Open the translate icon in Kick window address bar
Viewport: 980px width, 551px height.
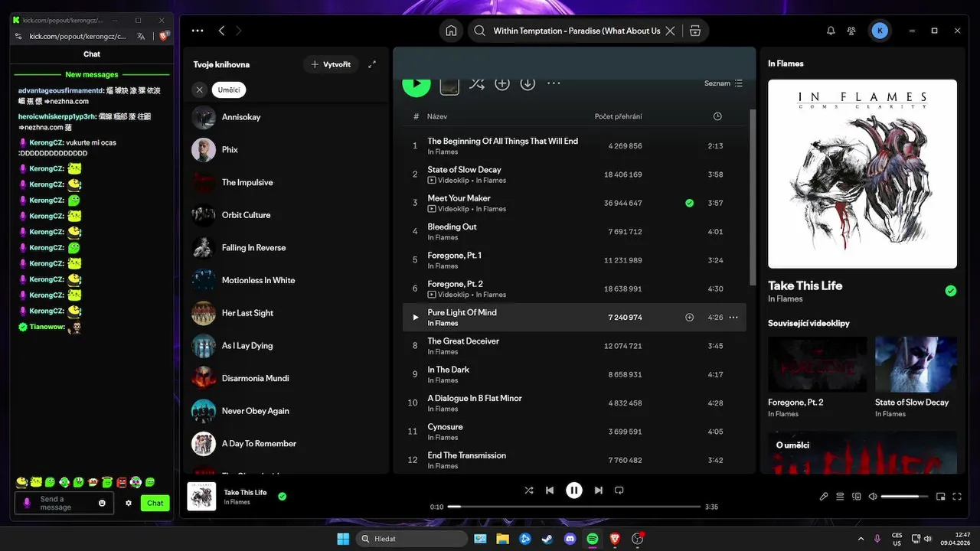tap(141, 36)
